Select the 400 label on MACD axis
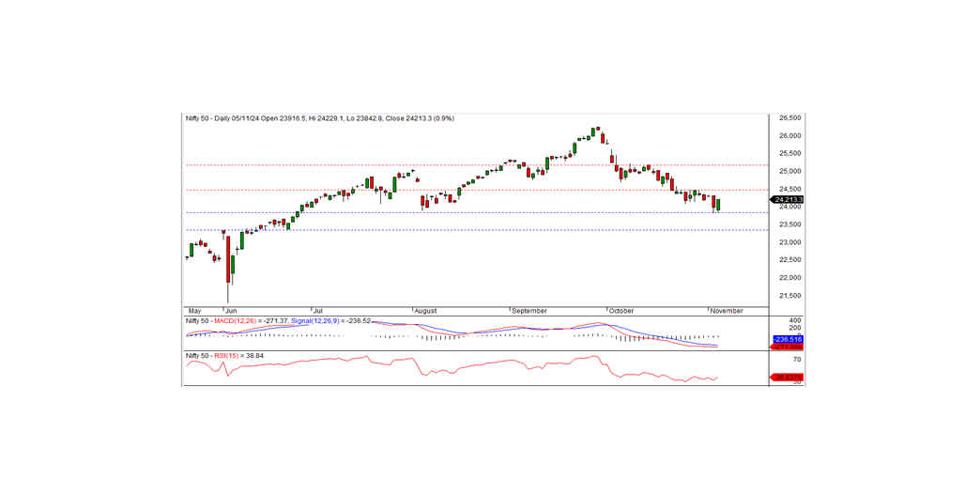Screen dimensions: 980x494 [795, 321]
